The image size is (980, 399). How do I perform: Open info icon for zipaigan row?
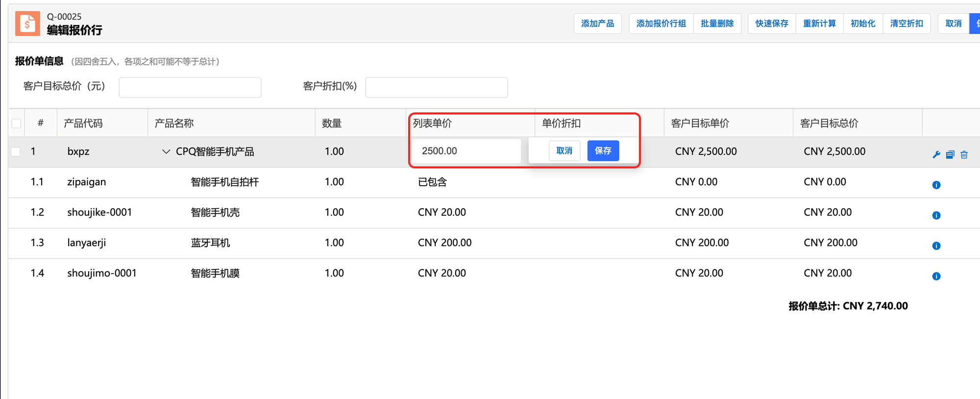pos(936,185)
